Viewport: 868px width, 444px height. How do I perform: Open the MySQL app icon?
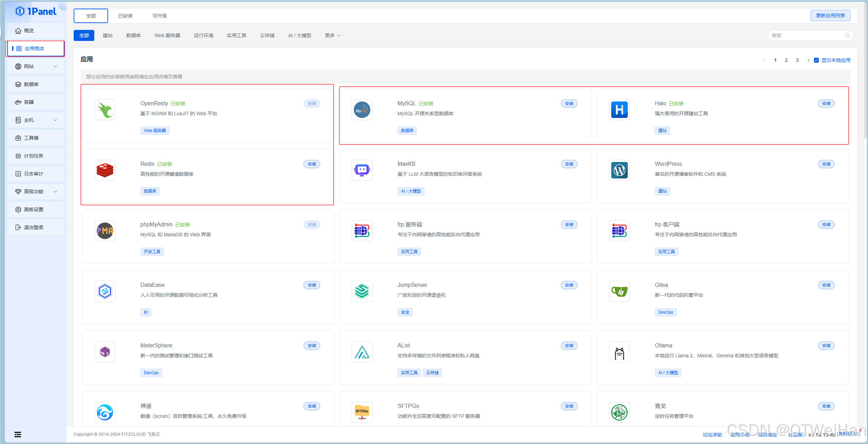362,110
